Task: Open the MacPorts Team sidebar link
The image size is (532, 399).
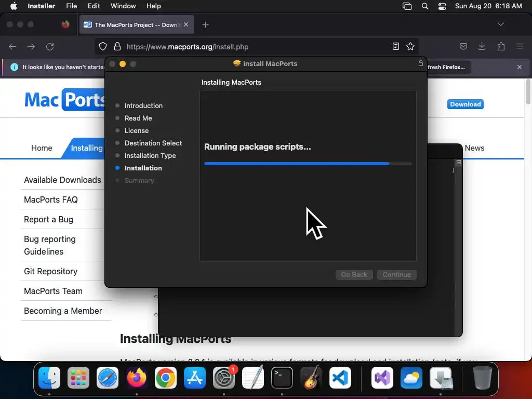Action: coord(54,291)
